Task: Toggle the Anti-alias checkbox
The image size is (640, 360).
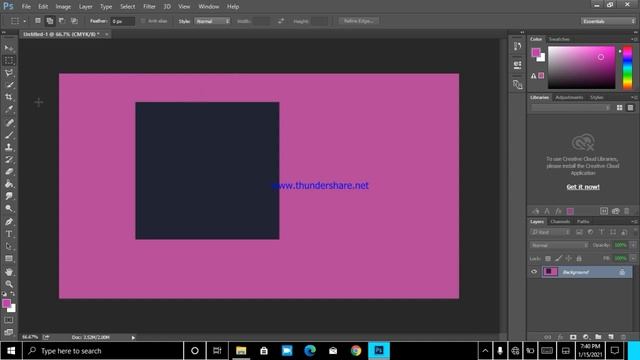Action: 143,21
